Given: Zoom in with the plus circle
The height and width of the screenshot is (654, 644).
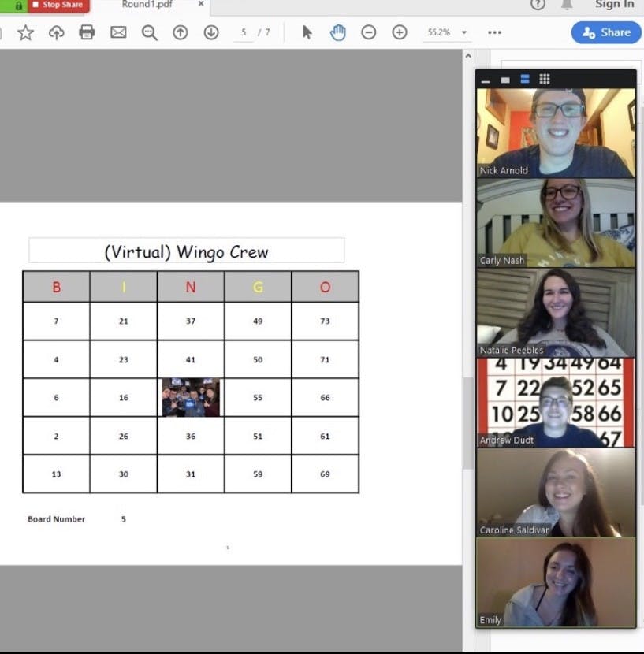Looking at the screenshot, I should point(400,32).
